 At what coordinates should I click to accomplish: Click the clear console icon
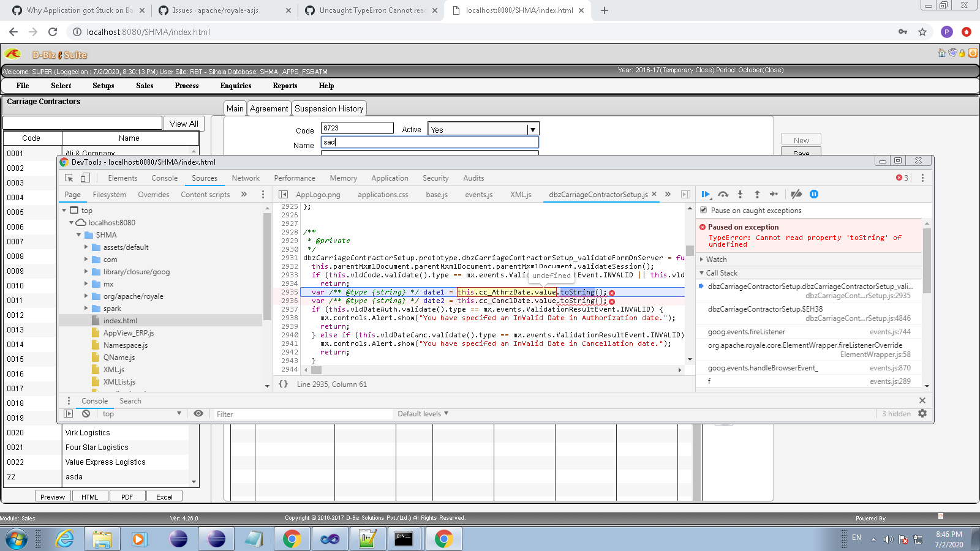click(85, 414)
